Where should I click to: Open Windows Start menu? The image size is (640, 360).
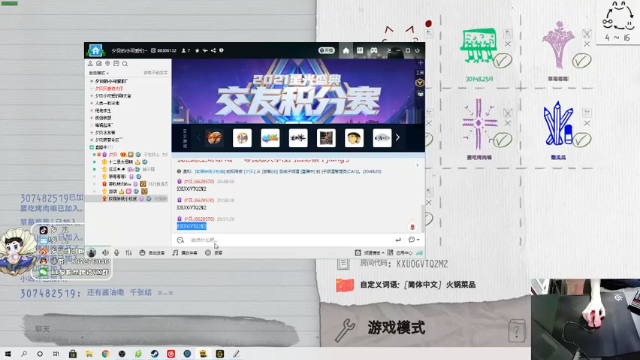(7, 354)
